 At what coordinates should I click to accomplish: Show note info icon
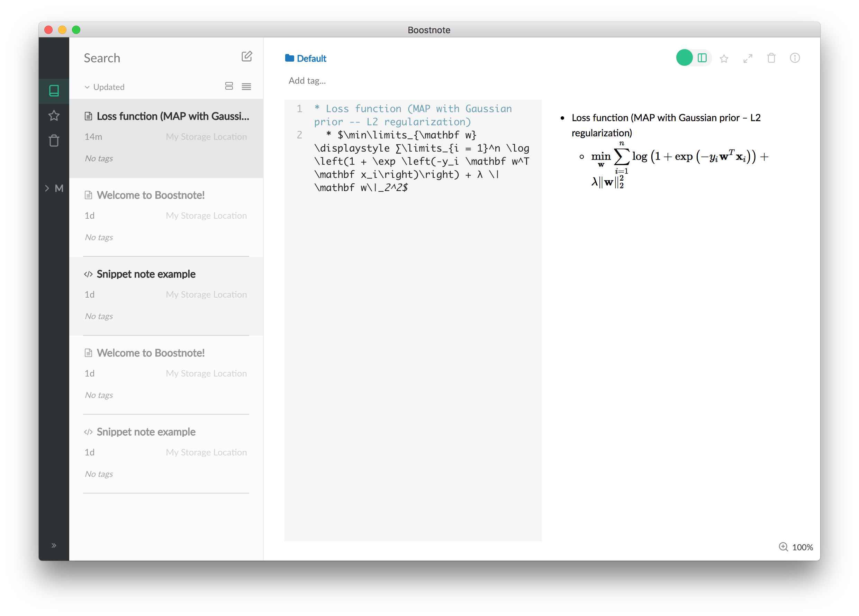795,58
